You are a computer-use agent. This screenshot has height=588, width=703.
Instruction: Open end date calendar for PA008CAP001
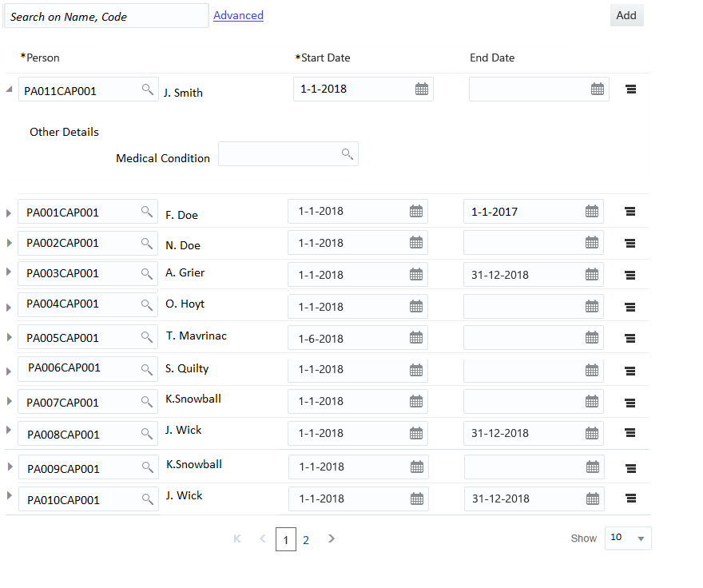(592, 433)
